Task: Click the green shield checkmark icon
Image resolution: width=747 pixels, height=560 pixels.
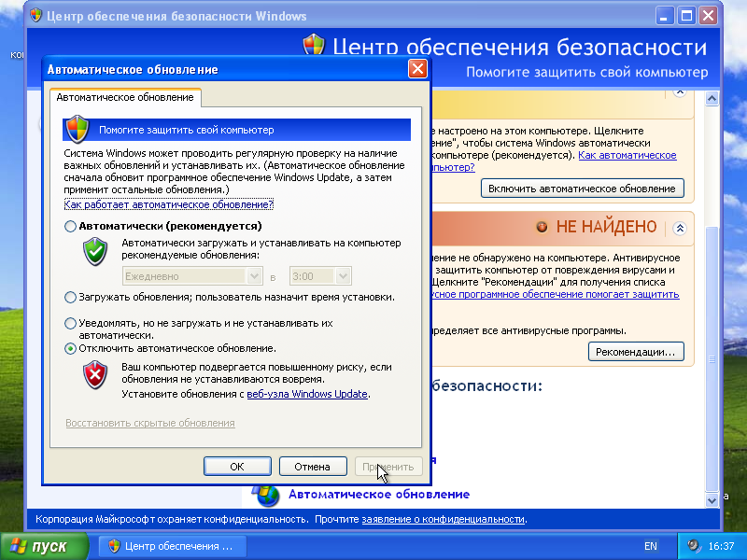Action: click(95, 251)
